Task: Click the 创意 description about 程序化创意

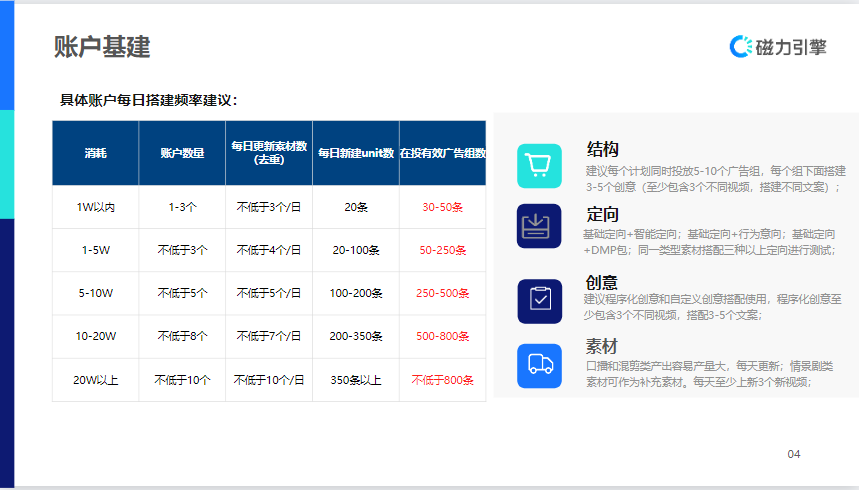Action: 713,307
